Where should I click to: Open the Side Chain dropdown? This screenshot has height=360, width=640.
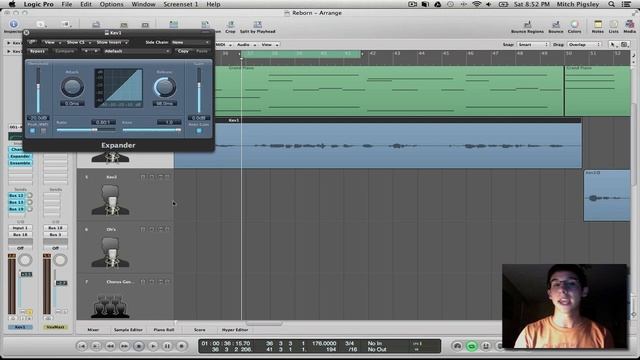[x=190, y=42]
